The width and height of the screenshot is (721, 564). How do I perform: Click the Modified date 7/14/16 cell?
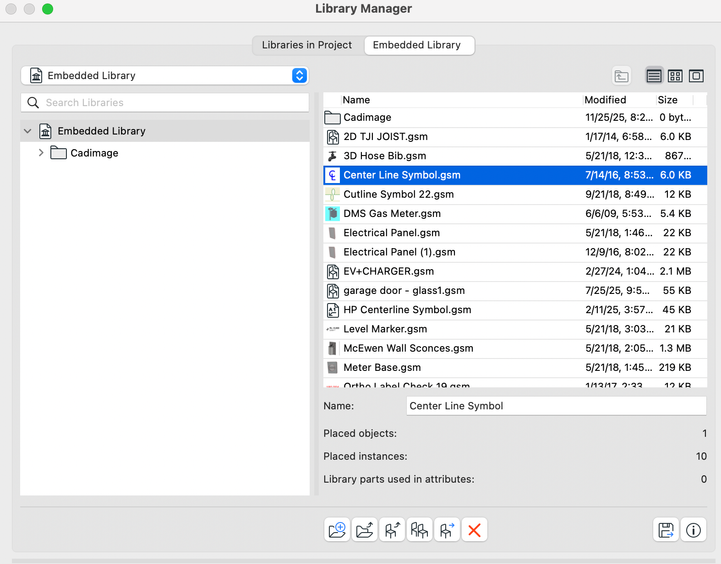(619, 175)
